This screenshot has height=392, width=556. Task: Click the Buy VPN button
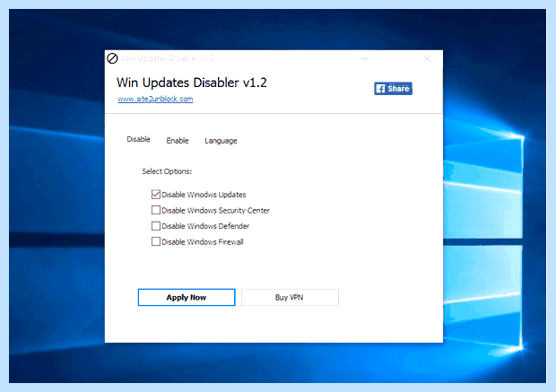290,297
